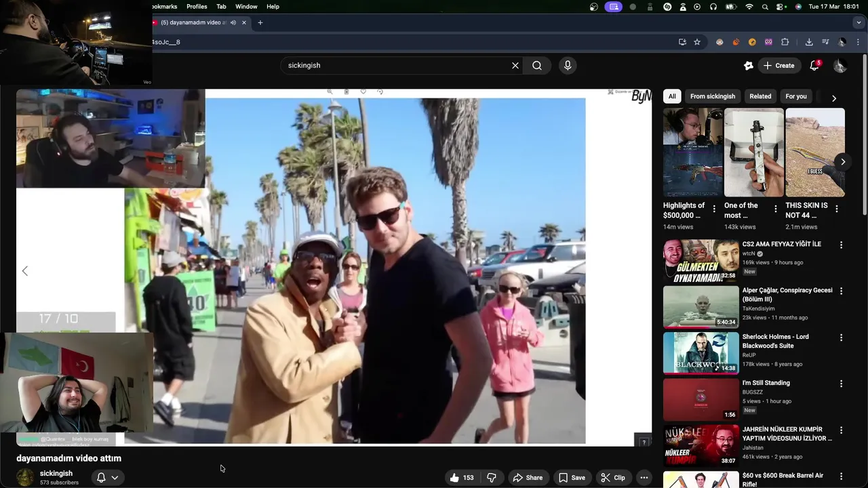This screenshot has height=488, width=868.
Task: Dislike the video
Action: (492, 478)
